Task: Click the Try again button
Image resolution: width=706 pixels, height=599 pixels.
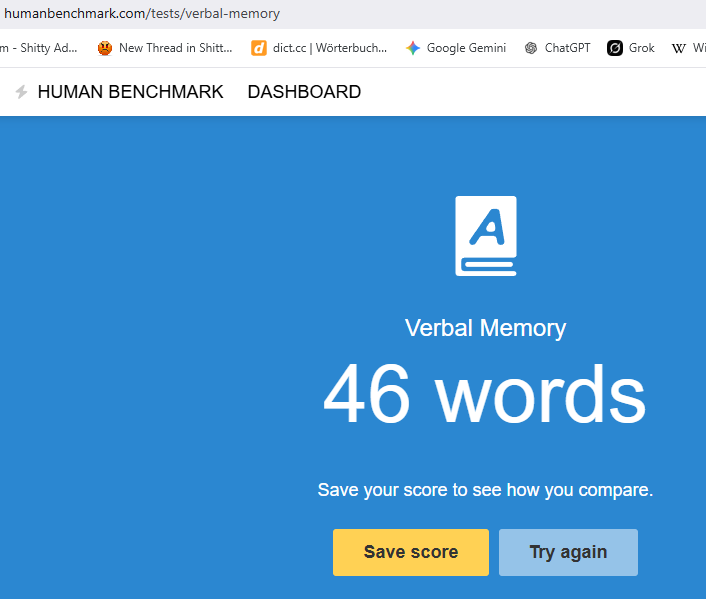Action: [x=568, y=552]
